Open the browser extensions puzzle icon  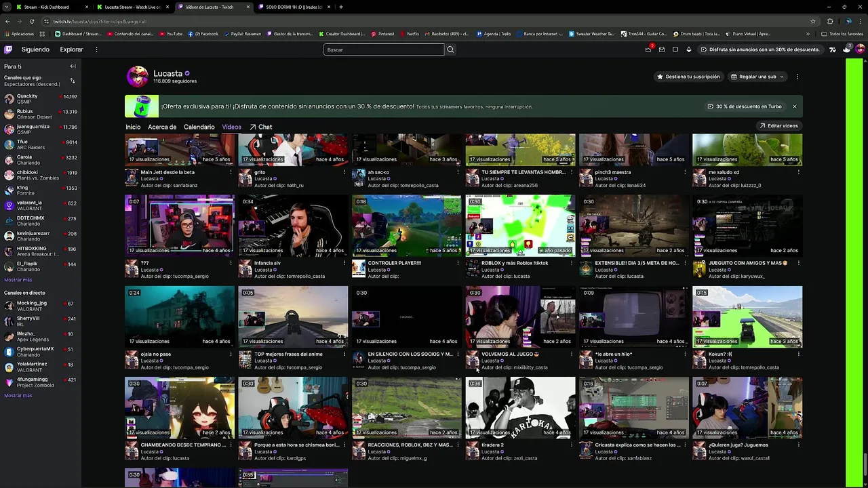(831, 21)
